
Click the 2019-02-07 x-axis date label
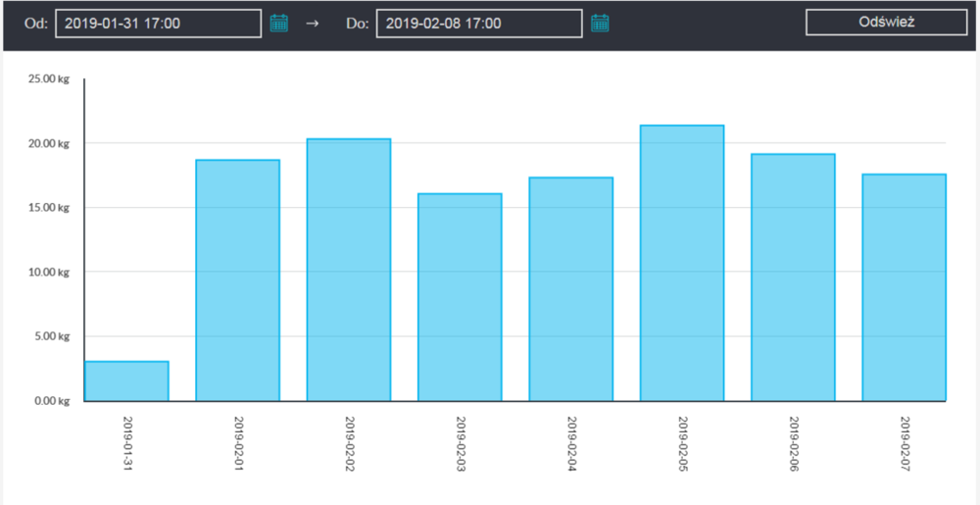point(905,444)
